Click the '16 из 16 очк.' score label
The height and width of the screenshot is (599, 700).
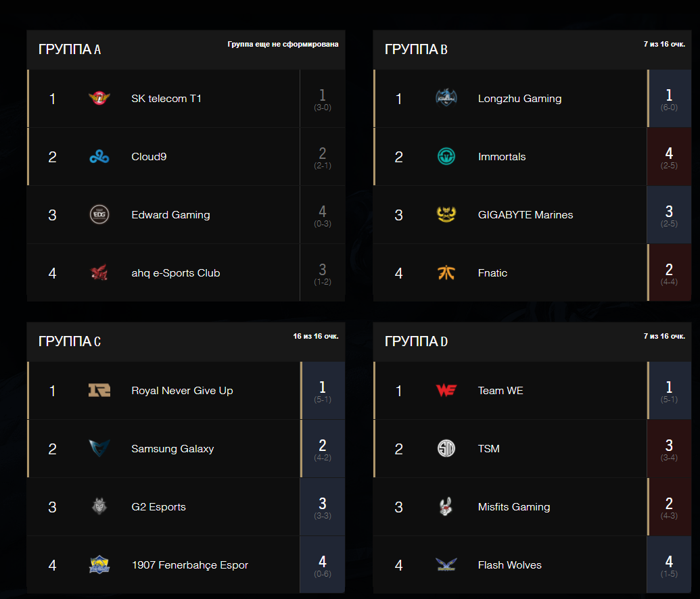316,336
